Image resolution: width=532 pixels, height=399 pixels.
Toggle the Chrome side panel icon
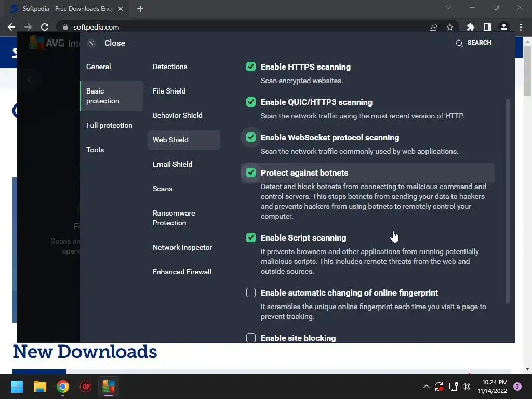coord(487,27)
